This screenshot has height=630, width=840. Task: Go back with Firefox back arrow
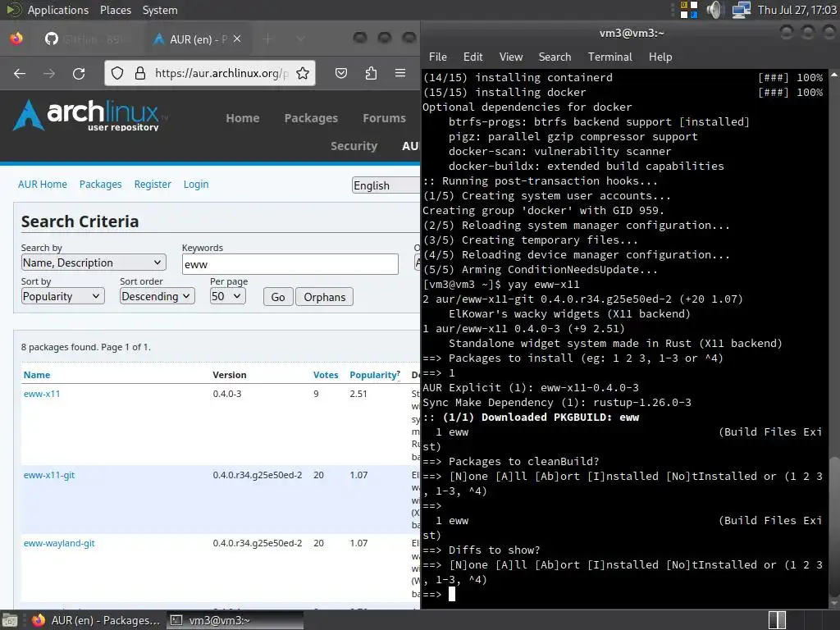point(20,73)
